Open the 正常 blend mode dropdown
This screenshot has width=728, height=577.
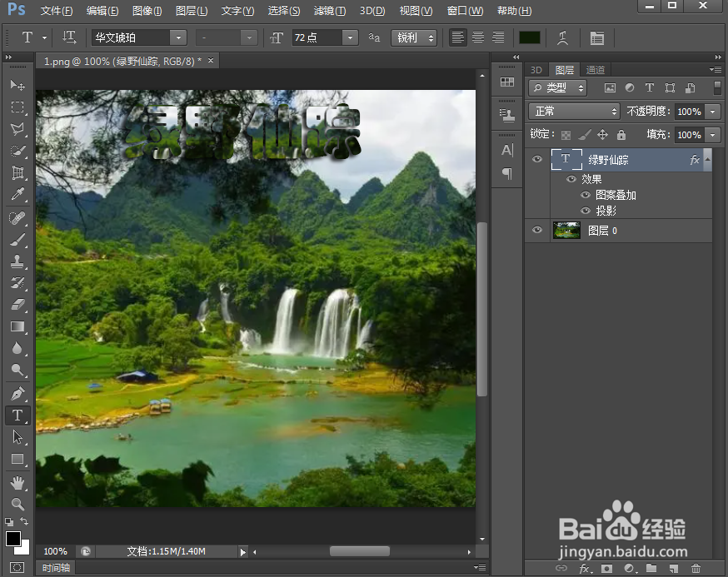click(x=574, y=112)
